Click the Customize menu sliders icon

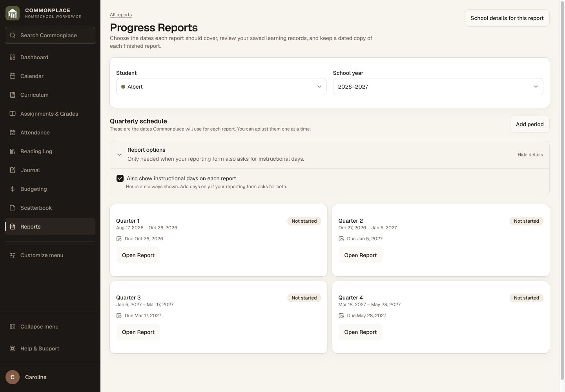coord(13,255)
